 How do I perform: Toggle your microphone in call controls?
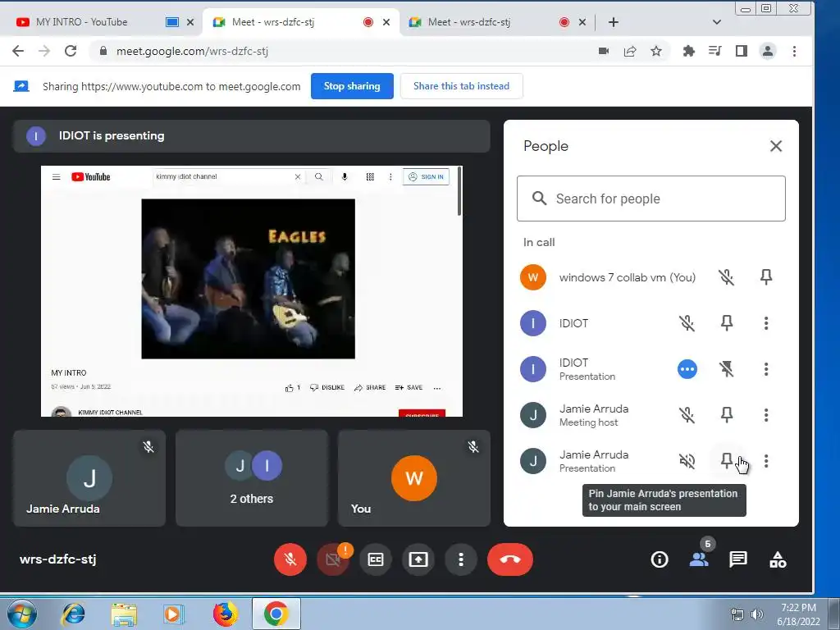290,559
